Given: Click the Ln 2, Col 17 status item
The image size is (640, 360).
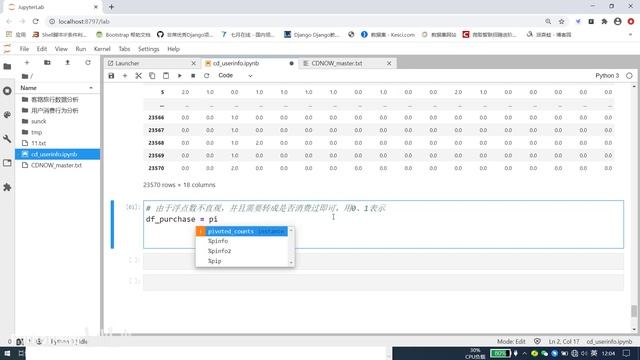Looking at the screenshot, I should coord(564,341).
